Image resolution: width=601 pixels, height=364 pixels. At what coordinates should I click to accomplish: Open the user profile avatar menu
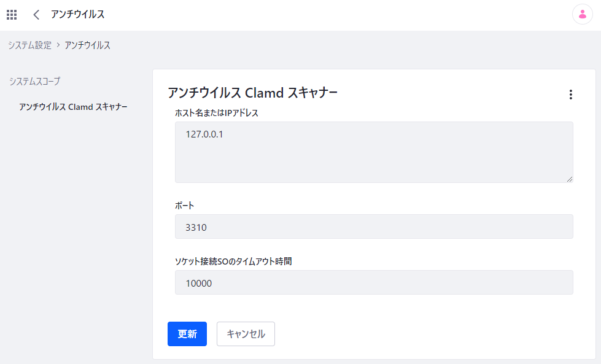582,15
